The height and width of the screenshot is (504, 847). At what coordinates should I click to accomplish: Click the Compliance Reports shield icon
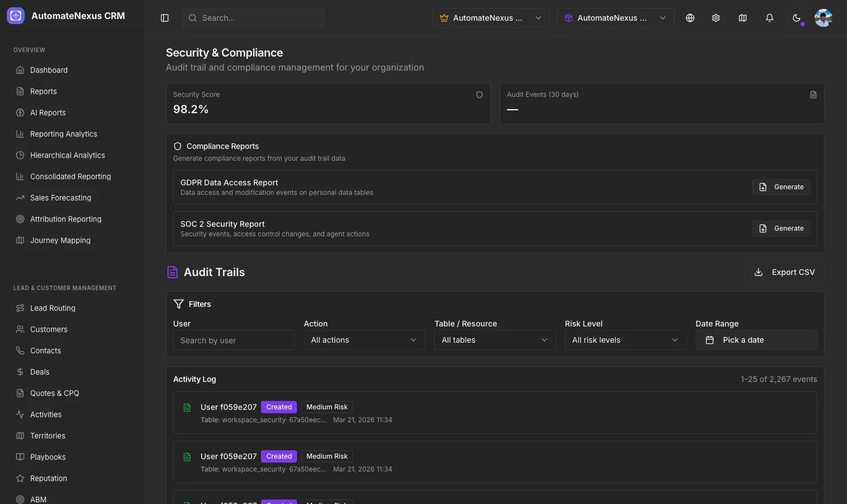pyautogui.click(x=178, y=146)
